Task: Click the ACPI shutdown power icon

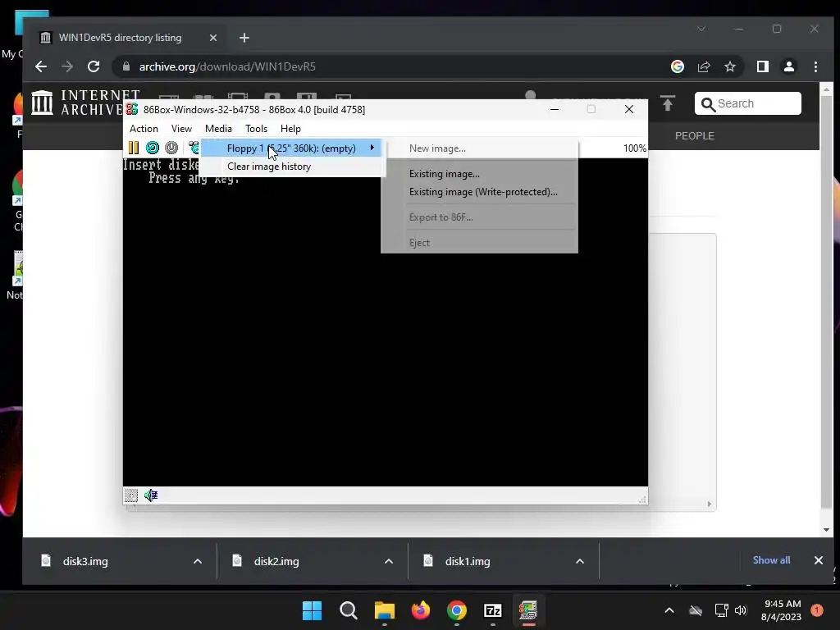Action: [171, 148]
